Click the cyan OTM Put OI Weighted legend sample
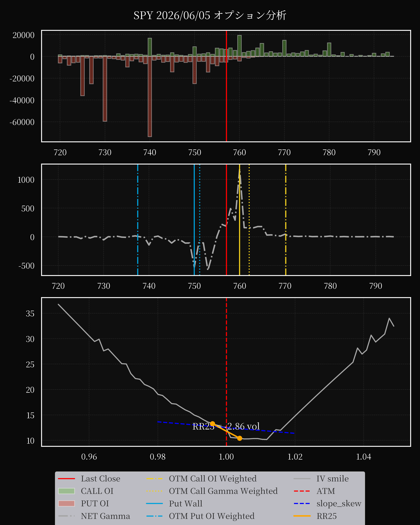 (154, 516)
